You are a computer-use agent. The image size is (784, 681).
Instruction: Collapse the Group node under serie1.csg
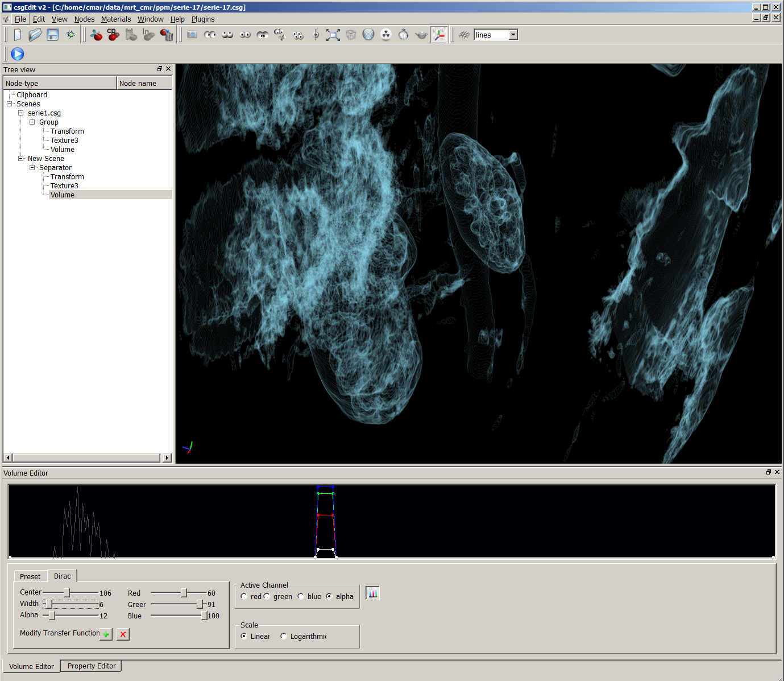coord(32,122)
